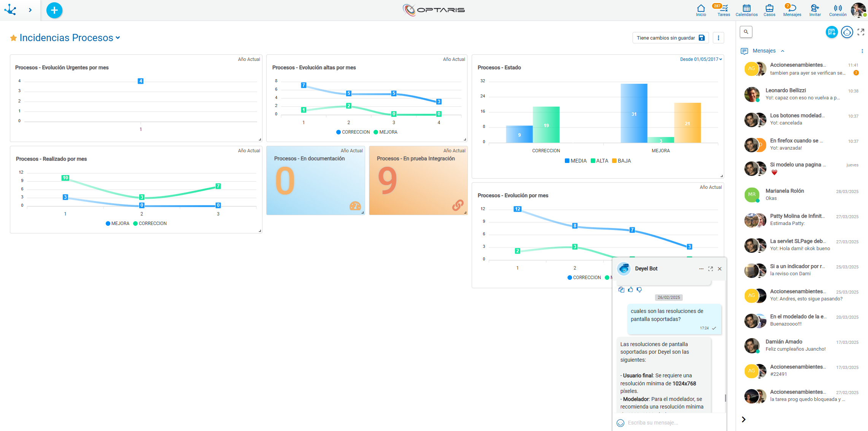Collapse the Mensajes section chevron
This screenshot has height=431, width=868.
782,51
